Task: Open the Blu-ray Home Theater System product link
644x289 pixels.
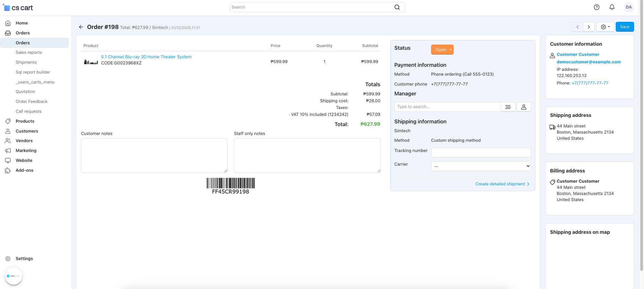Action: (146, 57)
